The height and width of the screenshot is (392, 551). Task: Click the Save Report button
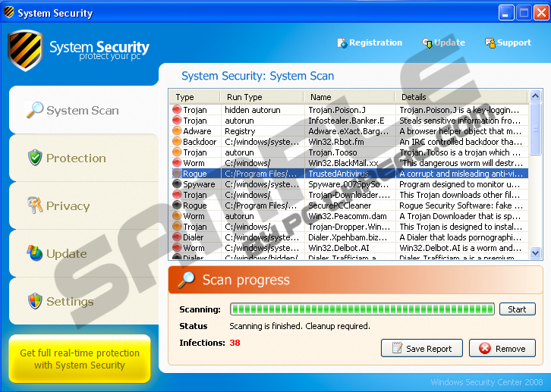422,348
